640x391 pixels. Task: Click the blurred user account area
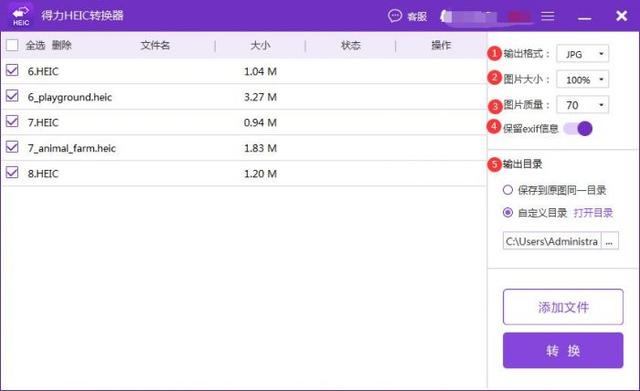pos(487,16)
